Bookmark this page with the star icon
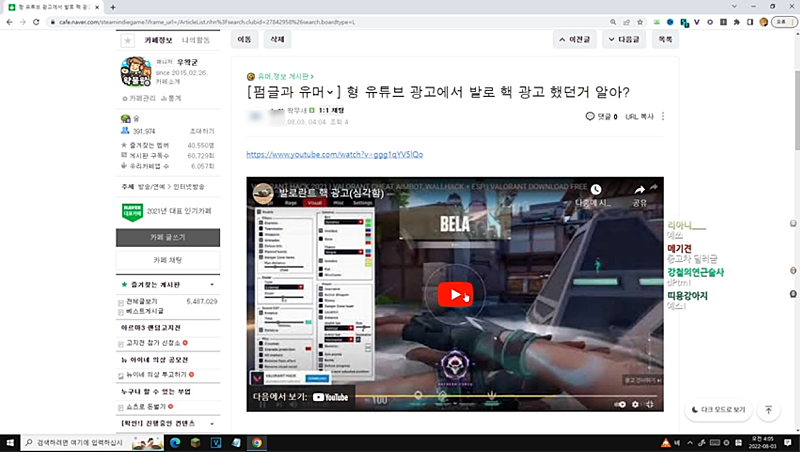This screenshot has width=800, height=452. tap(640, 22)
